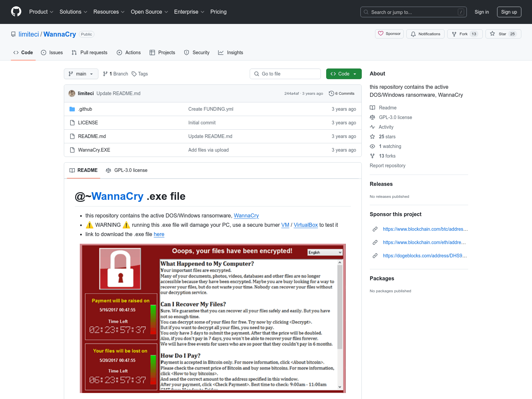
Task: Click the link icon beside dogeblocks address
Action: (375, 256)
